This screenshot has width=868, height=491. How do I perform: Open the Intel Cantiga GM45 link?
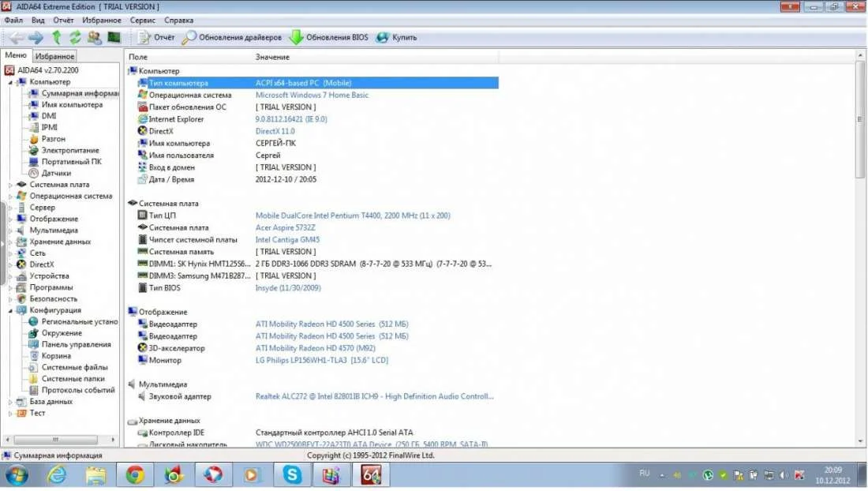[287, 240]
